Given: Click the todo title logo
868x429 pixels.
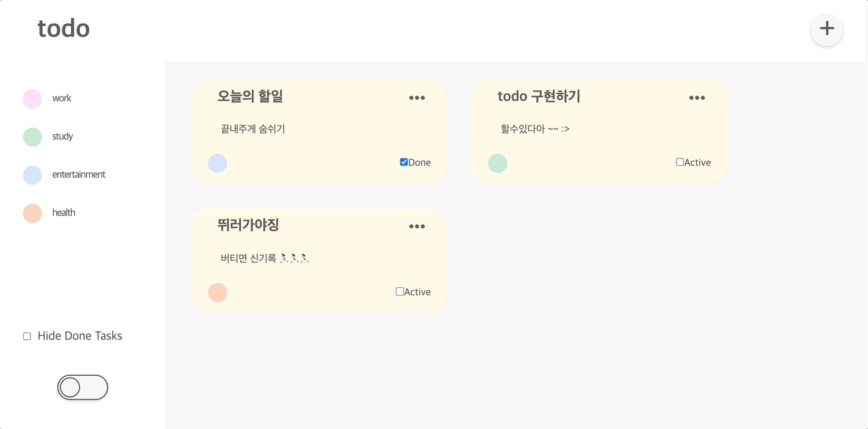Looking at the screenshot, I should click(x=64, y=28).
